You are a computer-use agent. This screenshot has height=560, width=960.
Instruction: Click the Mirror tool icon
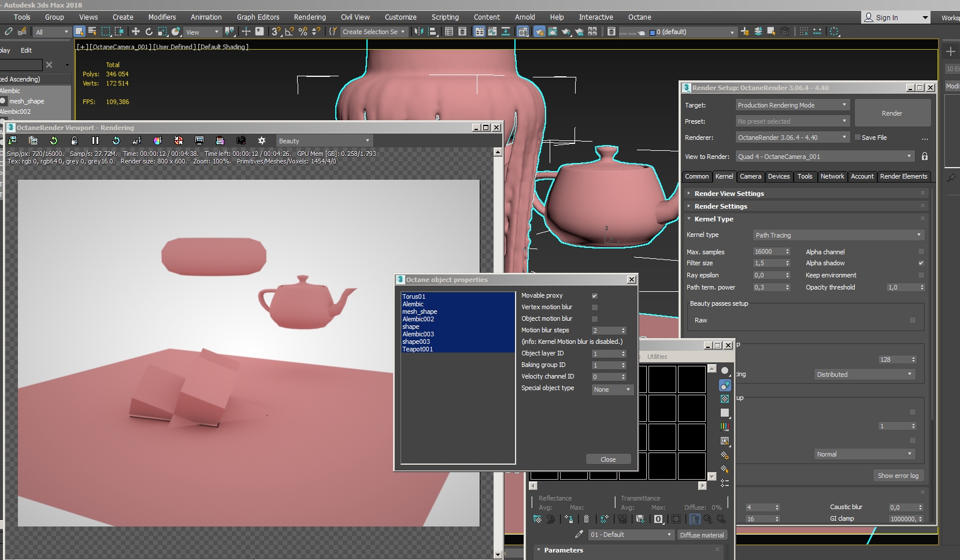(419, 32)
